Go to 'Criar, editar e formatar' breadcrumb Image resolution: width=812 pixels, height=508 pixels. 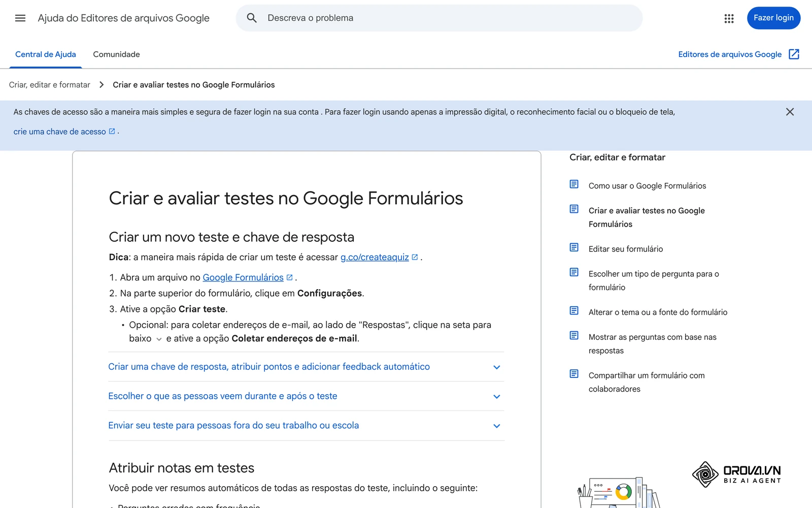50,85
